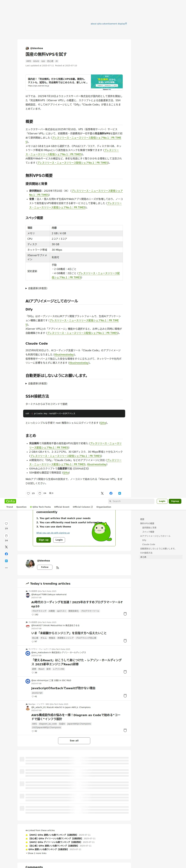Stock the 使えるReact trending article
Viewport: 186px width, 868px height.
125,672
